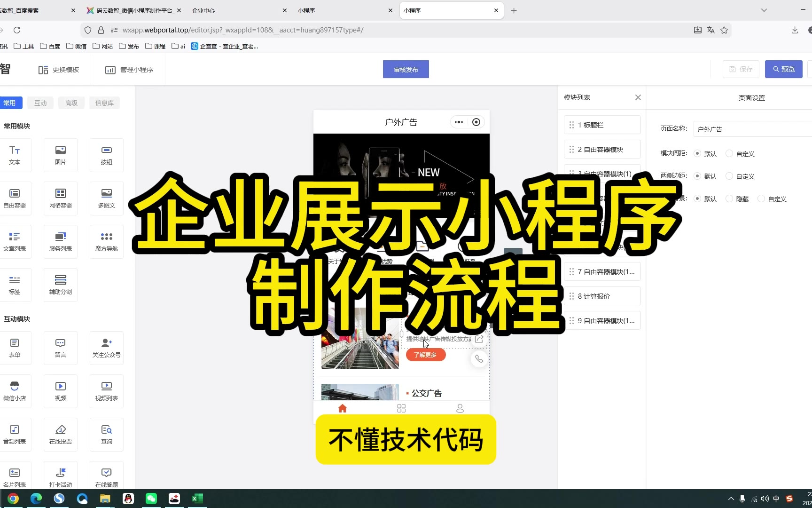
Task: Add the 辅助分割 divider module
Action: click(x=61, y=285)
